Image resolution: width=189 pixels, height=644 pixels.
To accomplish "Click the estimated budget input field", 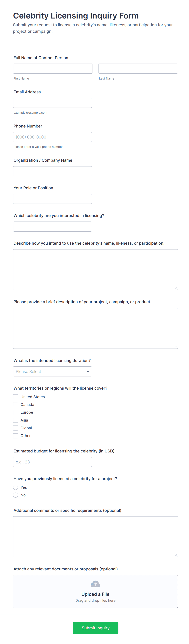I will (x=52, y=462).
